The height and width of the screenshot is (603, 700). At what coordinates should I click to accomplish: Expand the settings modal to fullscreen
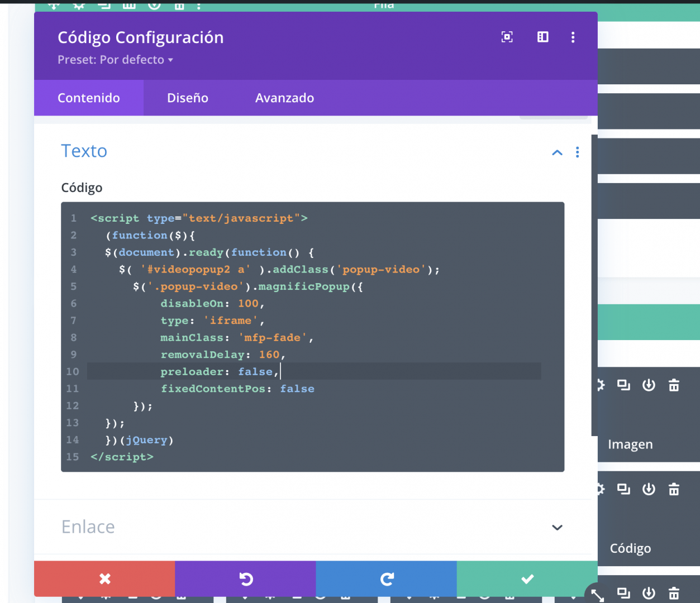coord(507,37)
